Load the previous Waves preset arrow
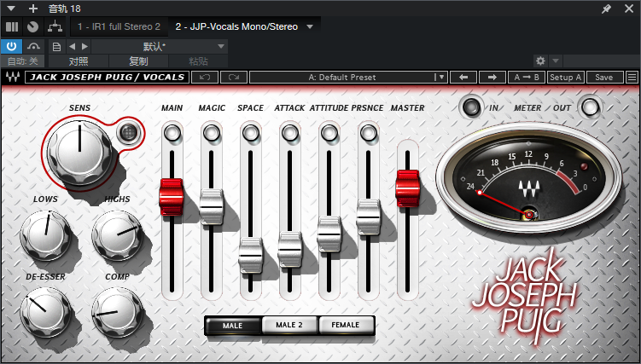The width and height of the screenshot is (641, 364). (x=463, y=77)
